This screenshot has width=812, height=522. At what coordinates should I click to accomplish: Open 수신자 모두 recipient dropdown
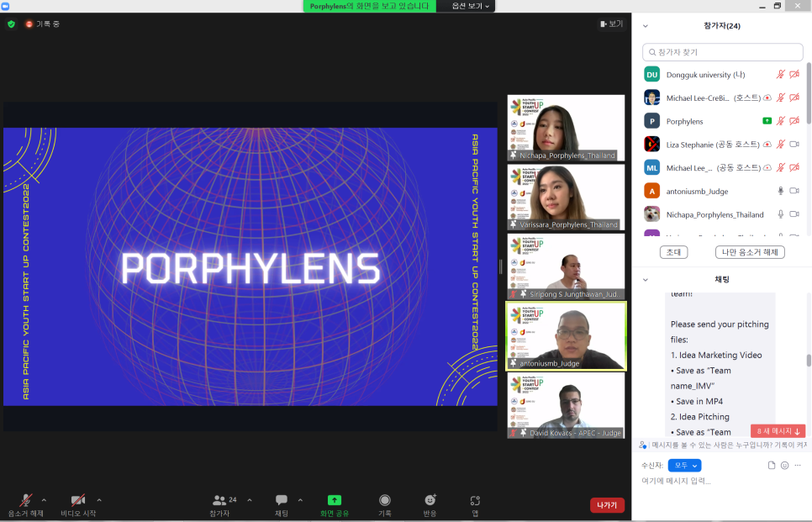684,466
